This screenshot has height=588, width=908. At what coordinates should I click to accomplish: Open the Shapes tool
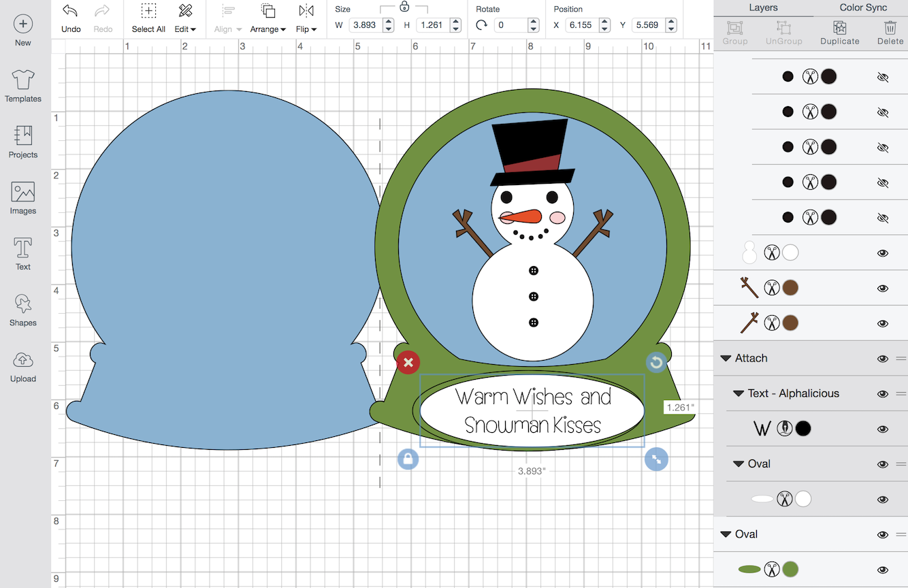23,310
